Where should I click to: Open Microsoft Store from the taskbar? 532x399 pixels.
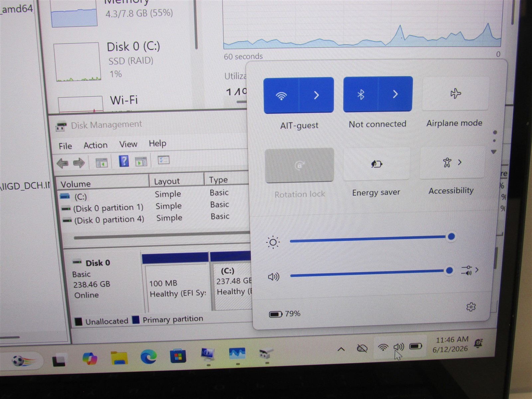tap(178, 356)
